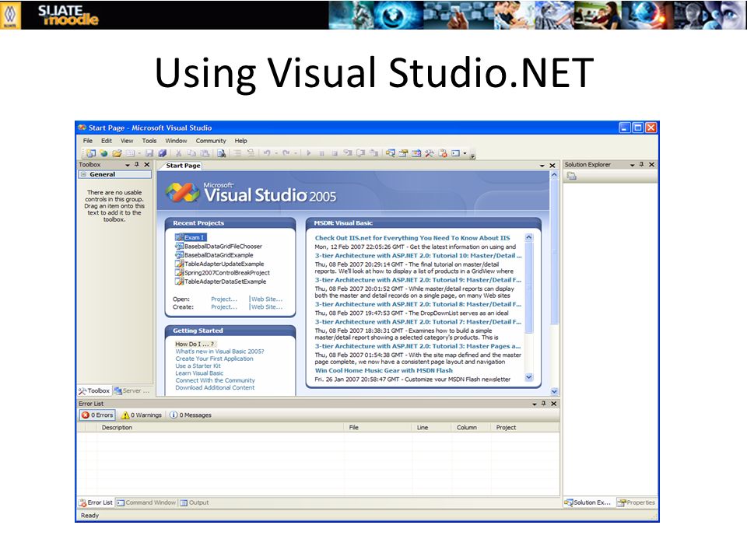The height and width of the screenshot is (560, 747).
Task: Toggle the 0 Warnings filter button
Action: tap(142, 415)
